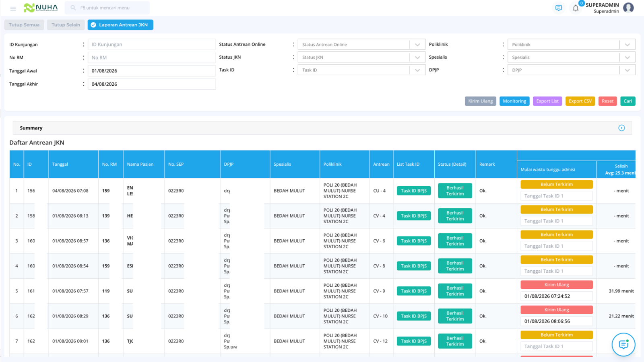This screenshot has width=644, height=362.
Task: Click the 01/08/2026 07:24:52 date field
Action: click(x=557, y=296)
